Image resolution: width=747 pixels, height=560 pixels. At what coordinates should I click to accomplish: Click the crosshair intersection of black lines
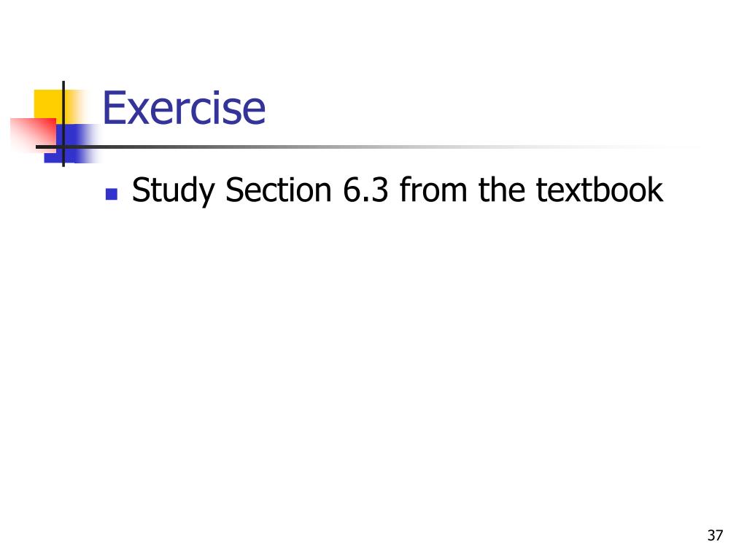click(63, 147)
